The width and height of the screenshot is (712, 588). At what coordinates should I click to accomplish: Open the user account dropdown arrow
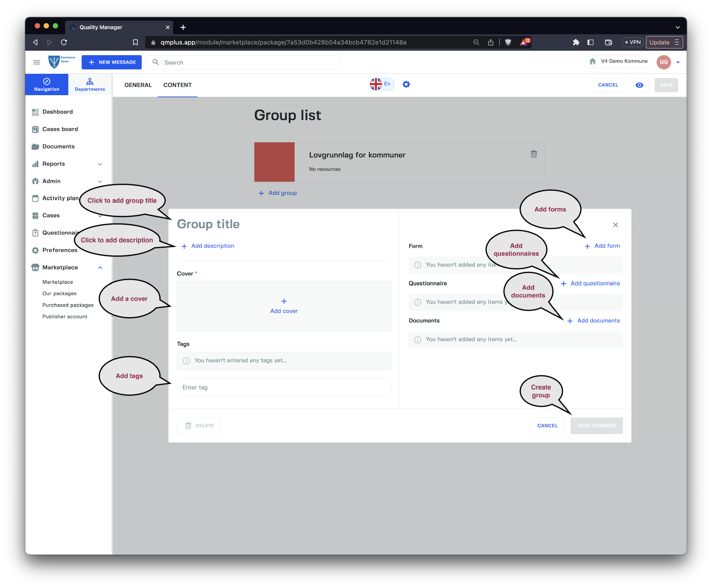[x=678, y=62]
